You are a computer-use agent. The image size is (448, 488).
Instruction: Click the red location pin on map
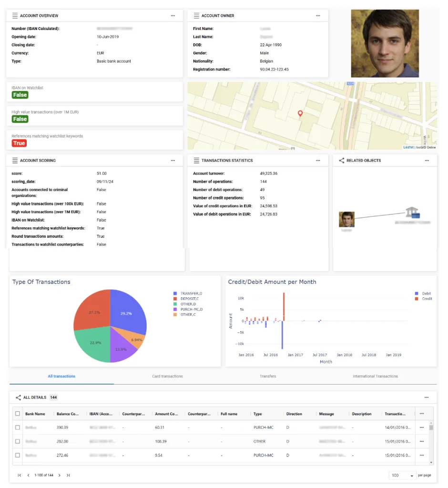pyautogui.click(x=300, y=113)
